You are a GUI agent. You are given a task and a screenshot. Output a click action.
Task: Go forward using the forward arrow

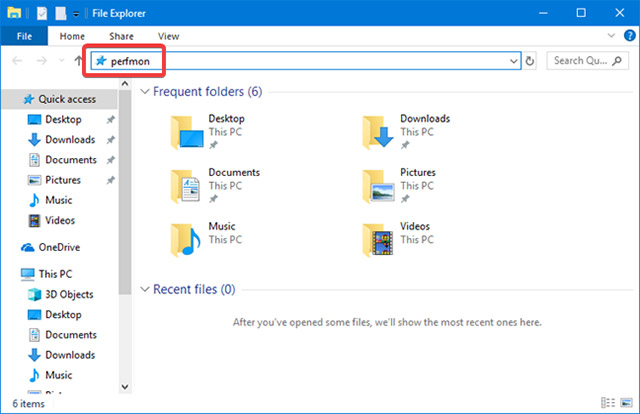[42, 61]
